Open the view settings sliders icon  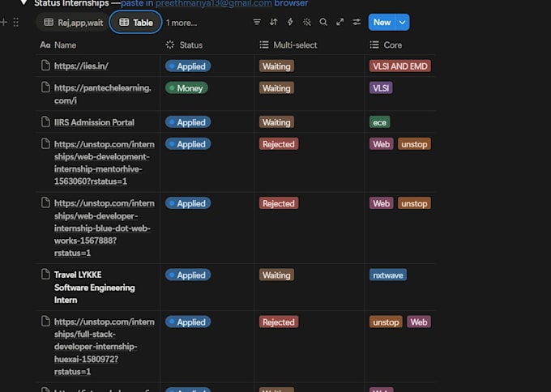(357, 22)
